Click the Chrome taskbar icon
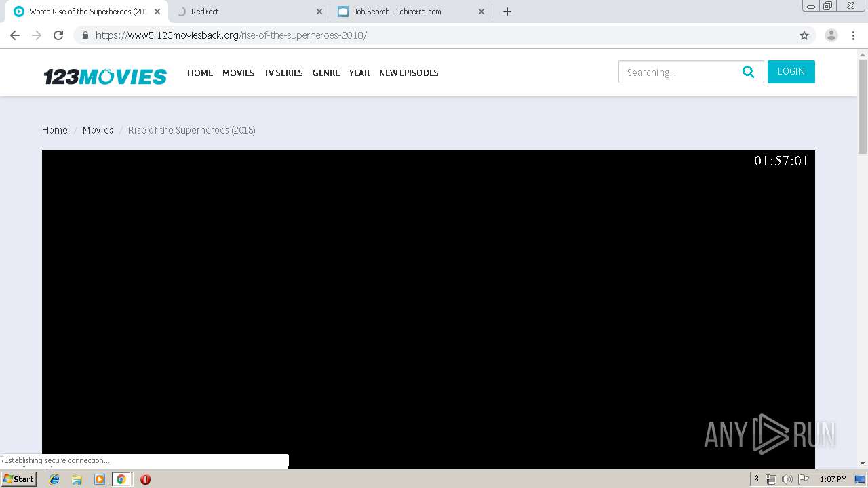Image resolution: width=868 pixels, height=488 pixels. [121, 479]
